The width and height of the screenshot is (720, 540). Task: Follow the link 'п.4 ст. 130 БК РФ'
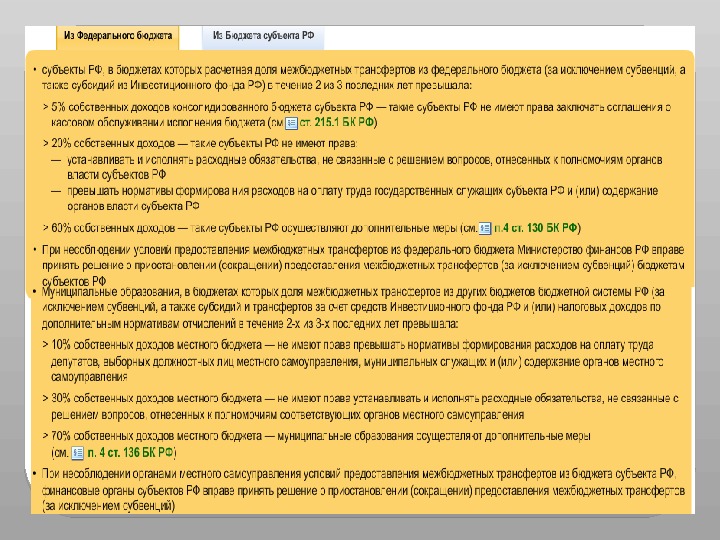535,228
